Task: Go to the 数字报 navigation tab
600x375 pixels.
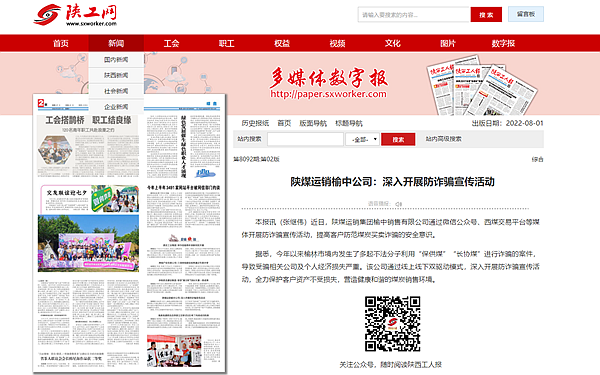Action: coord(503,43)
